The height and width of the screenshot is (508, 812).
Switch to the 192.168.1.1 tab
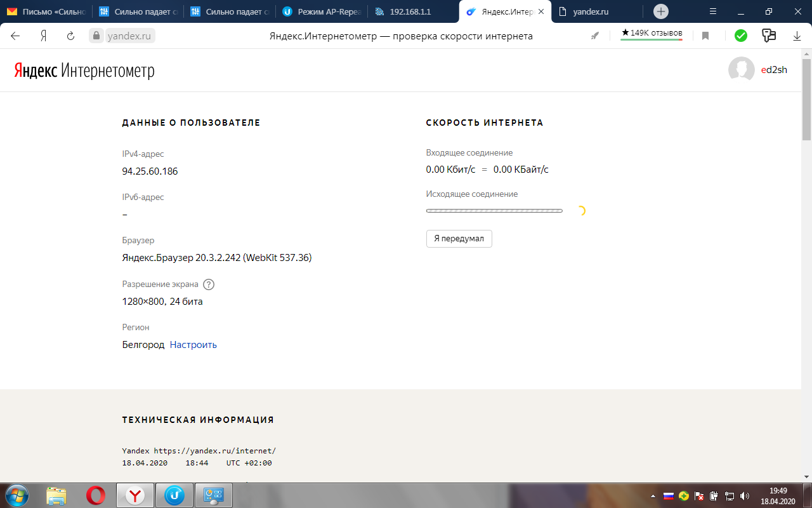tap(412, 11)
